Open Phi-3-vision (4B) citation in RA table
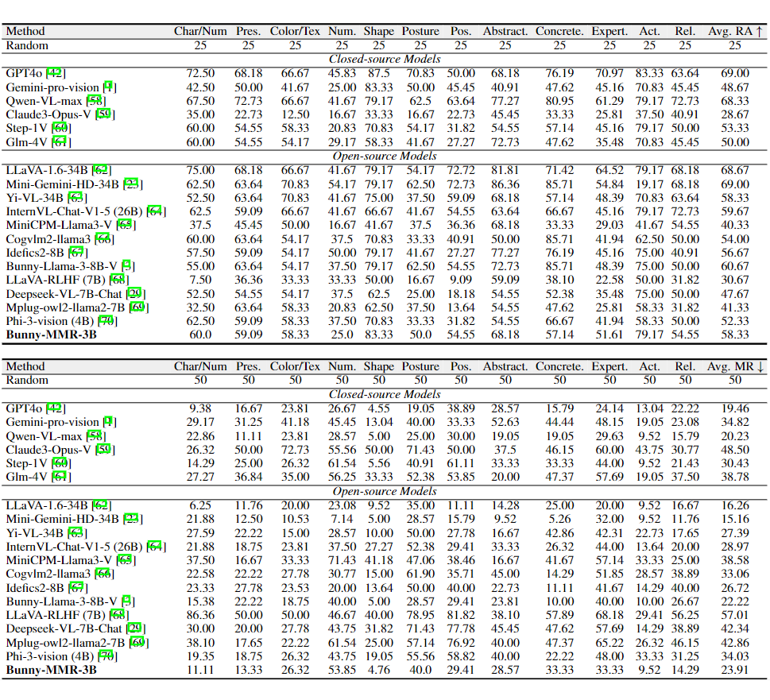 [x=107, y=320]
